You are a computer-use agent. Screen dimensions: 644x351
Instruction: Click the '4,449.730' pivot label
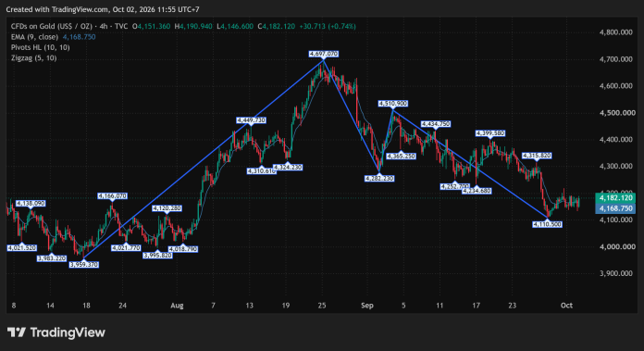(251, 120)
